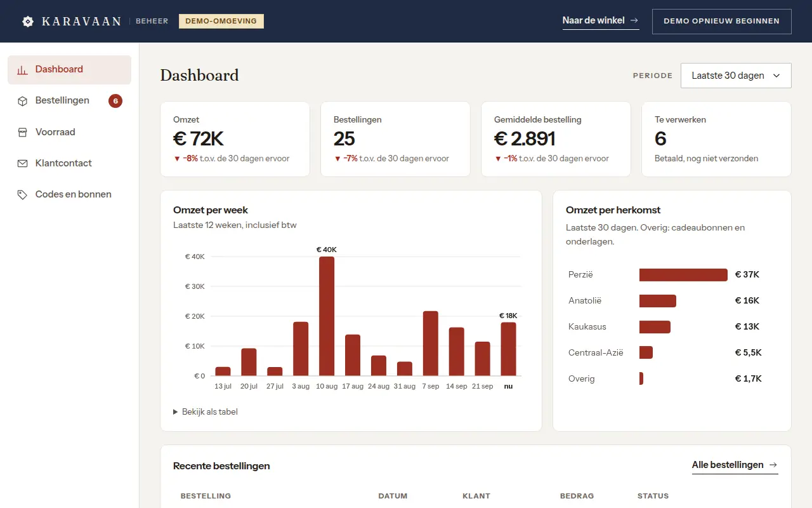Click the 3 aug bar in weekly chart

pyautogui.click(x=301, y=349)
